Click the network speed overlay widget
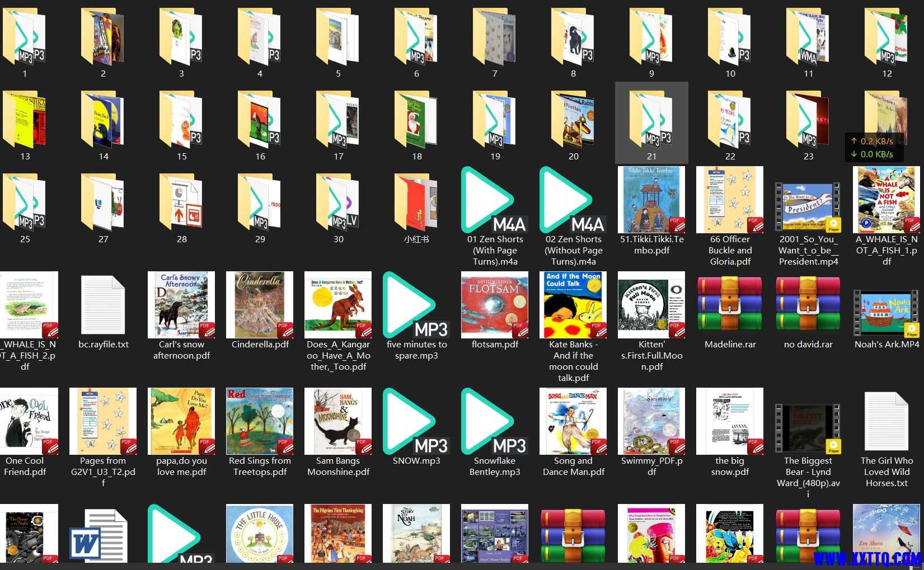924x570 pixels. click(x=874, y=148)
